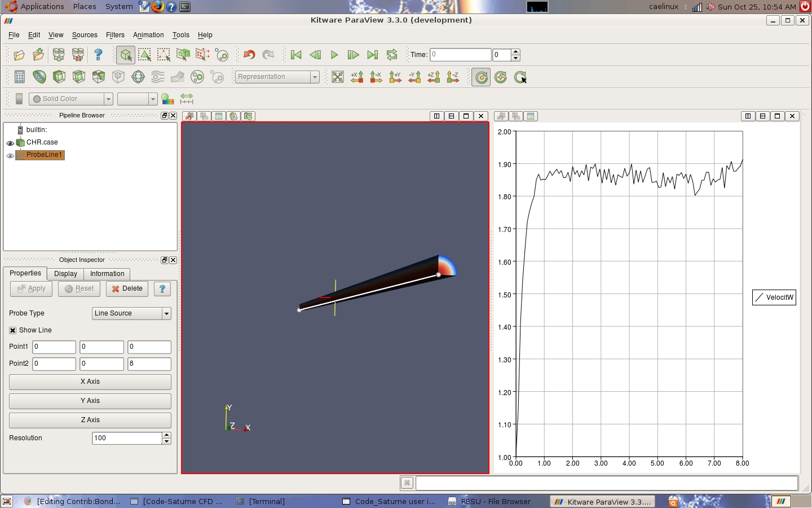
Task: Increment the time step spinner
Action: click(515, 52)
